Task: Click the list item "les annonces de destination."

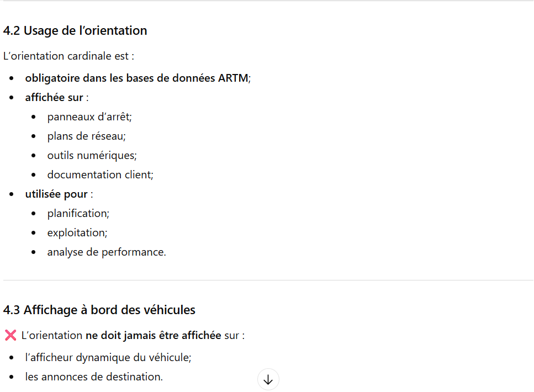Action: [x=94, y=377]
